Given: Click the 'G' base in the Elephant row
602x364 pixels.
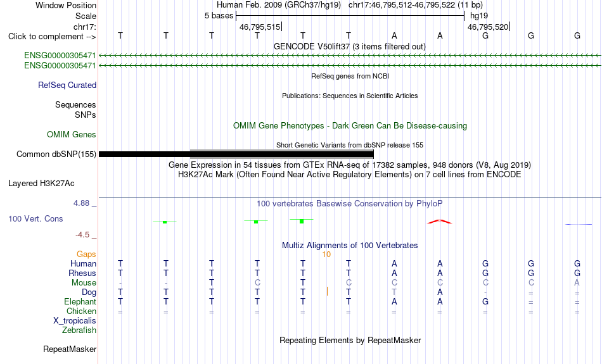Looking at the screenshot, I should [x=485, y=302].
